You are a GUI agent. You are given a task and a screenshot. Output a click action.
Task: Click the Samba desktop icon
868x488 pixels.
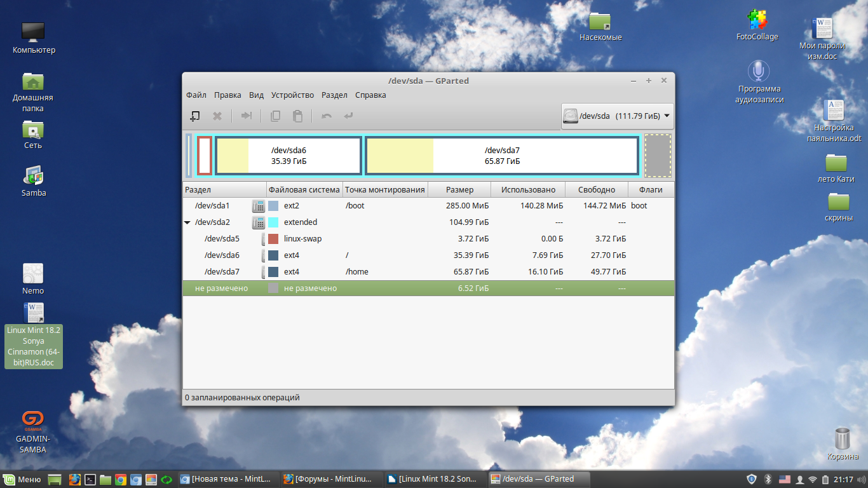[x=34, y=180]
